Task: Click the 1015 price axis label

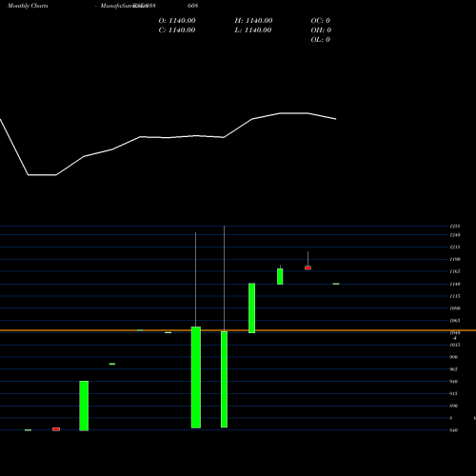Action: tap(455, 345)
